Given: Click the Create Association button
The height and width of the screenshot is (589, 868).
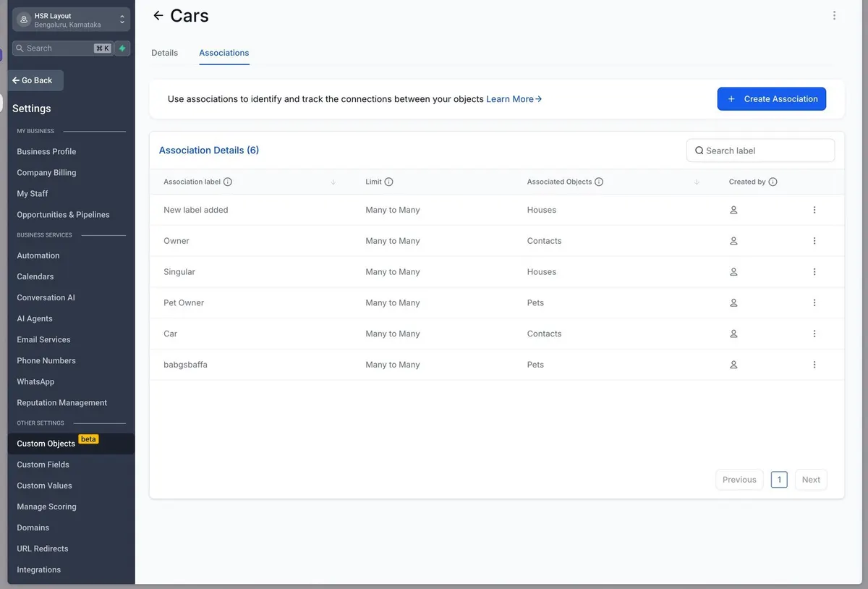Looking at the screenshot, I should [772, 99].
